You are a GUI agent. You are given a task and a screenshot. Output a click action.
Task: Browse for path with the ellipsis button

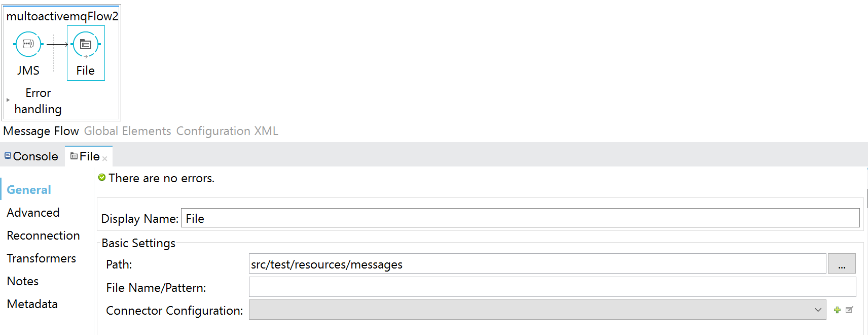842,264
